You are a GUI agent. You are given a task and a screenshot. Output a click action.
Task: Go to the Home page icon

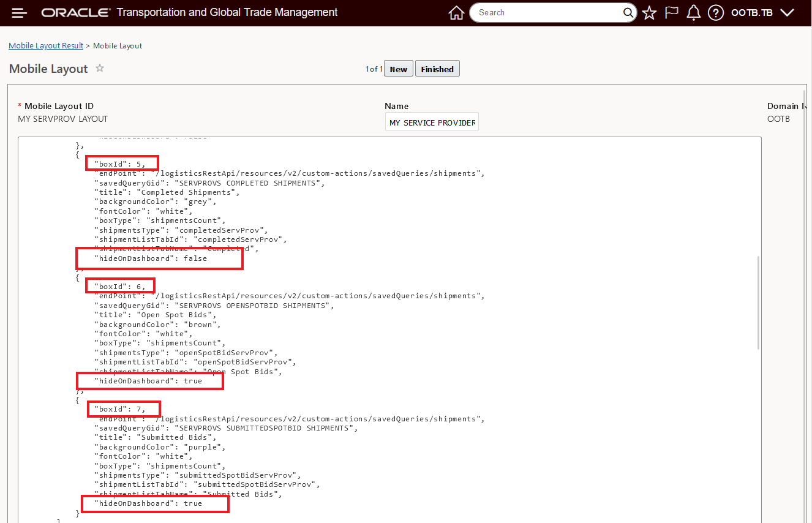click(456, 13)
